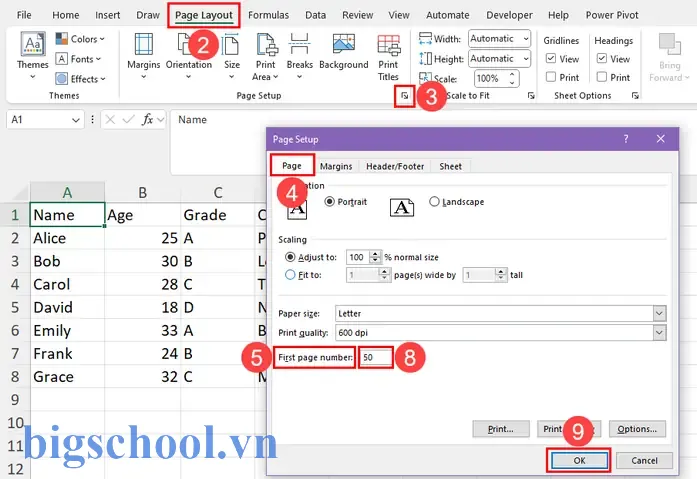This screenshot has width=697, height=479.
Task: Click OK in Page Setup
Action: coord(579,460)
